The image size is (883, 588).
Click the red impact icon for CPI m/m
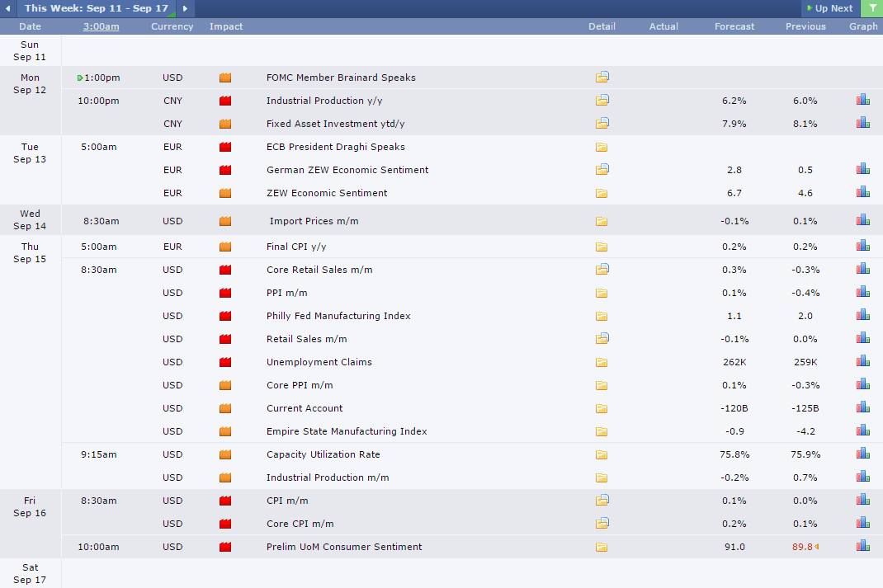(x=225, y=501)
